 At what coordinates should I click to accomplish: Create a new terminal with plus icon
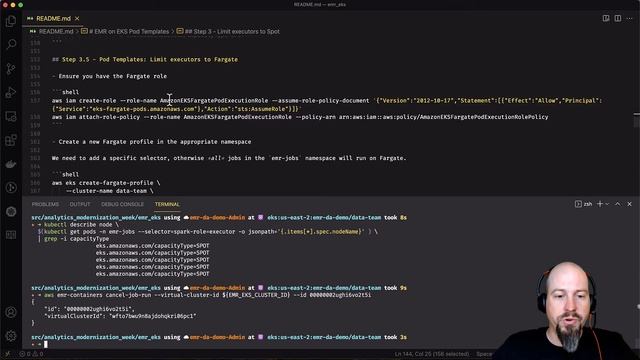pos(600,204)
